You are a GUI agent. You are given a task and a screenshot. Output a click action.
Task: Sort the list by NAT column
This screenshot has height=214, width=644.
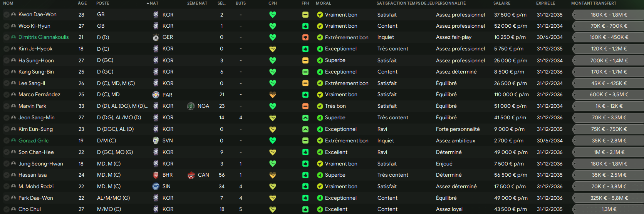click(x=154, y=3)
